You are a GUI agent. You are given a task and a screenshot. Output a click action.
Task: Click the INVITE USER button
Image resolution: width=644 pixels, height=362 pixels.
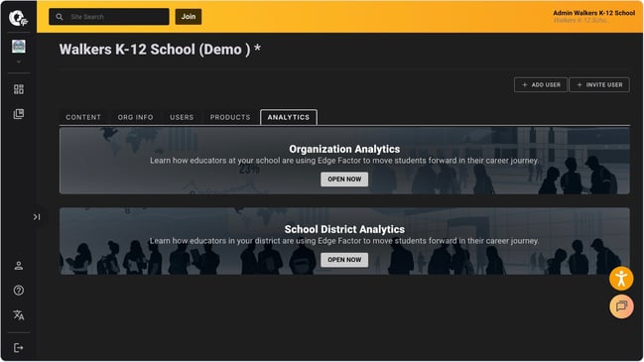(599, 85)
